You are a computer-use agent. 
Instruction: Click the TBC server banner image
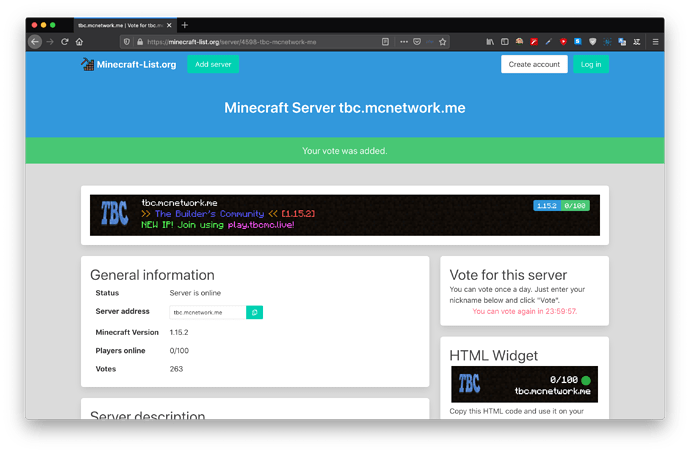click(x=345, y=215)
